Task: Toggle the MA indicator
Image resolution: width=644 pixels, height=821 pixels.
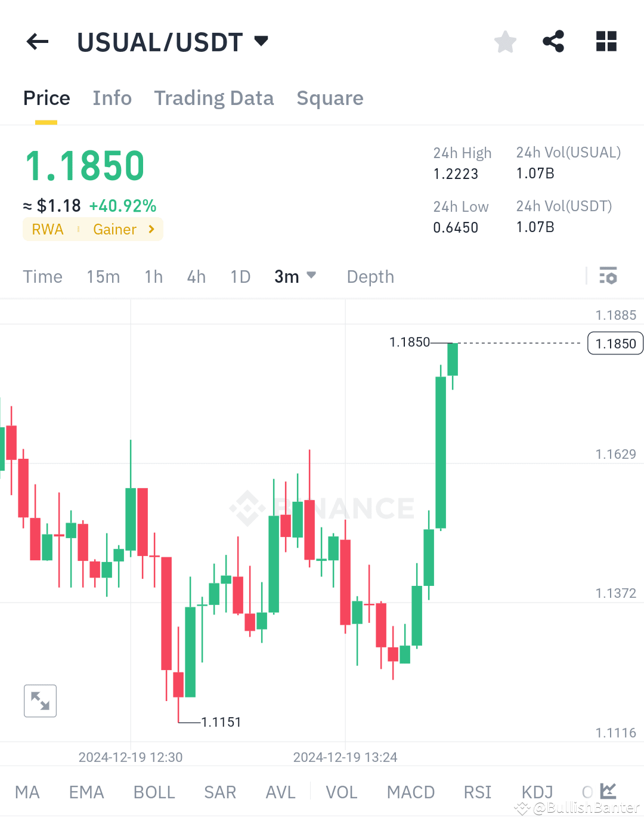Action: tap(27, 792)
